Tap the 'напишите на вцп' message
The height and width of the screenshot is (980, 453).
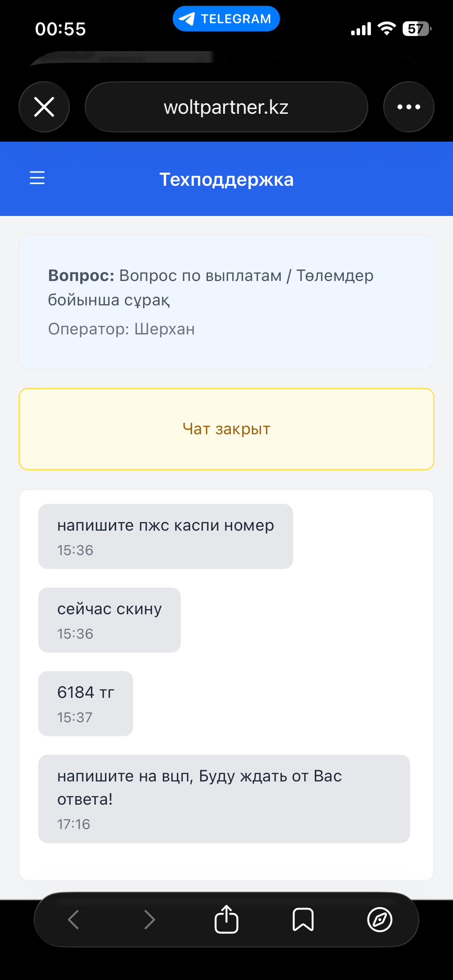224,798
